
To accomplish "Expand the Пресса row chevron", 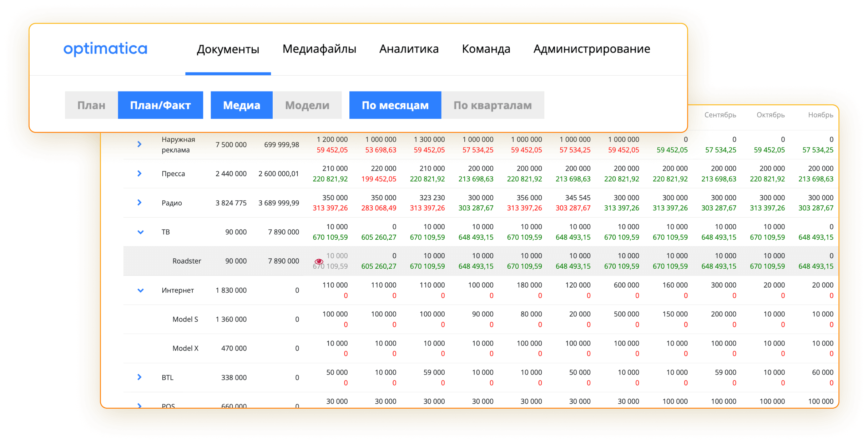I will [140, 174].
